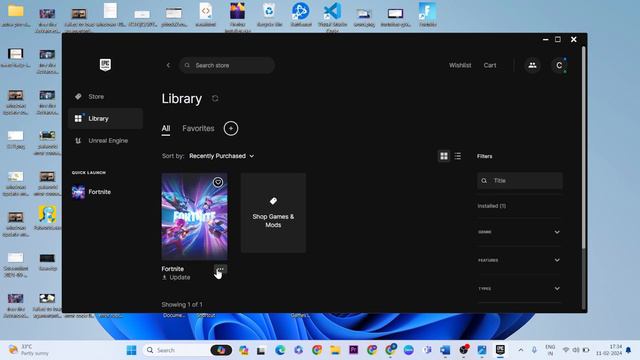Show hidden system tray icons
Image resolution: width=640 pixels, height=360 pixels.
pyautogui.click(x=521, y=350)
